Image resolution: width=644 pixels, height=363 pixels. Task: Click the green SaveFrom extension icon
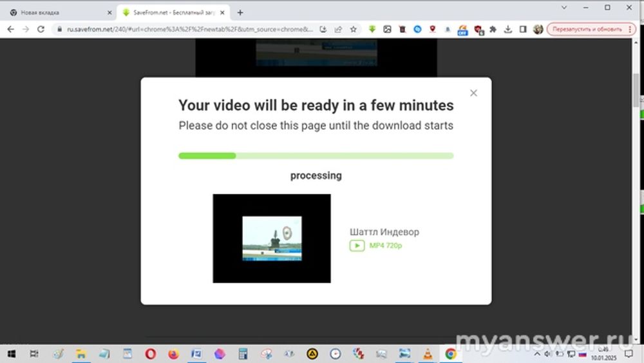pyautogui.click(x=372, y=29)
